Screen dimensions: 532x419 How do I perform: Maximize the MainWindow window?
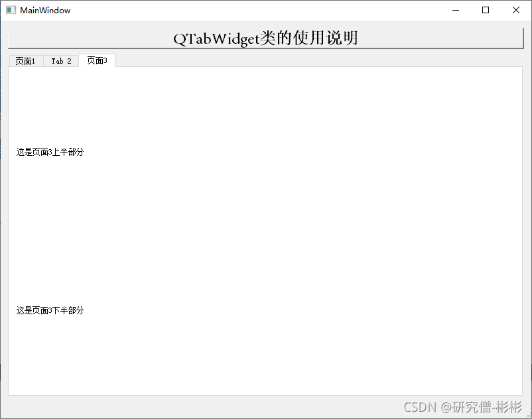[486, 10]
